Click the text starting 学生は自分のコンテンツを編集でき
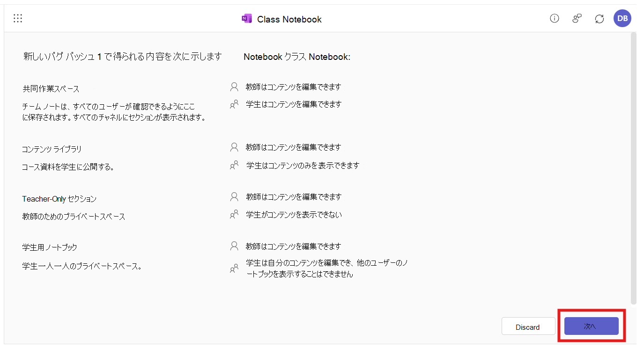 [327, 268]
